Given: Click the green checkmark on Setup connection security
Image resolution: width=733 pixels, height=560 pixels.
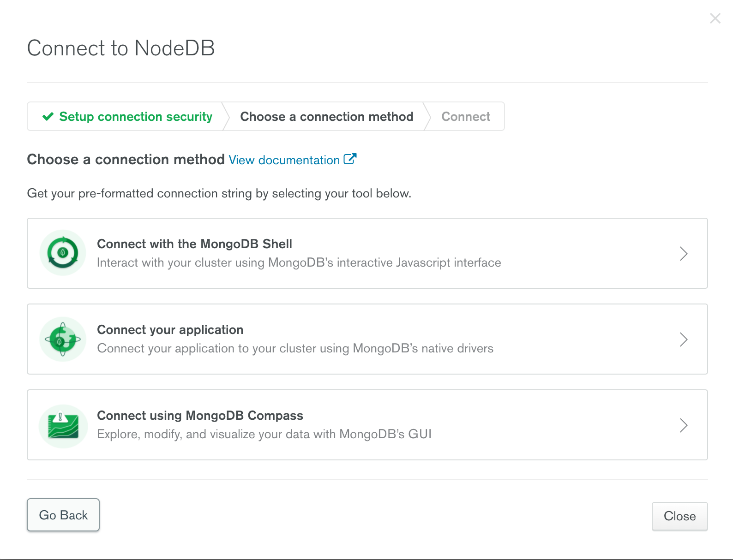Looking at the screenshot, I should click(x=48, y=117).
